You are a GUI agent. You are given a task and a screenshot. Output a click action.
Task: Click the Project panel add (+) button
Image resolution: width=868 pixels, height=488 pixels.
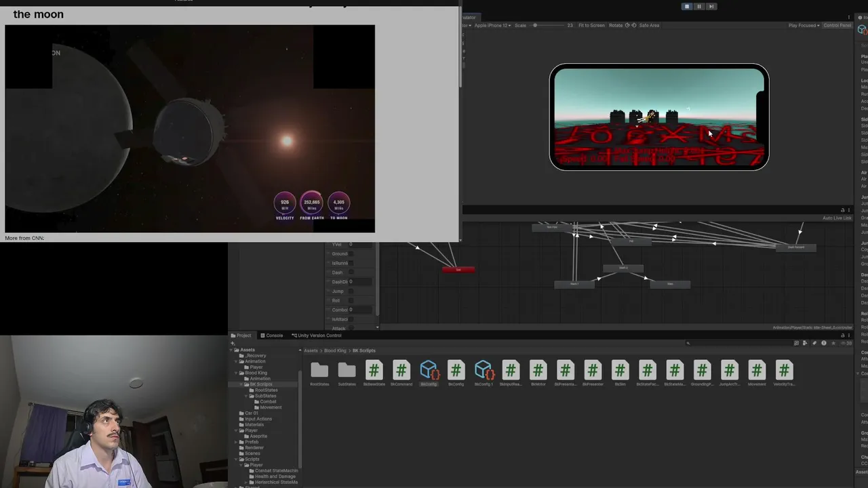pos(233,344)
